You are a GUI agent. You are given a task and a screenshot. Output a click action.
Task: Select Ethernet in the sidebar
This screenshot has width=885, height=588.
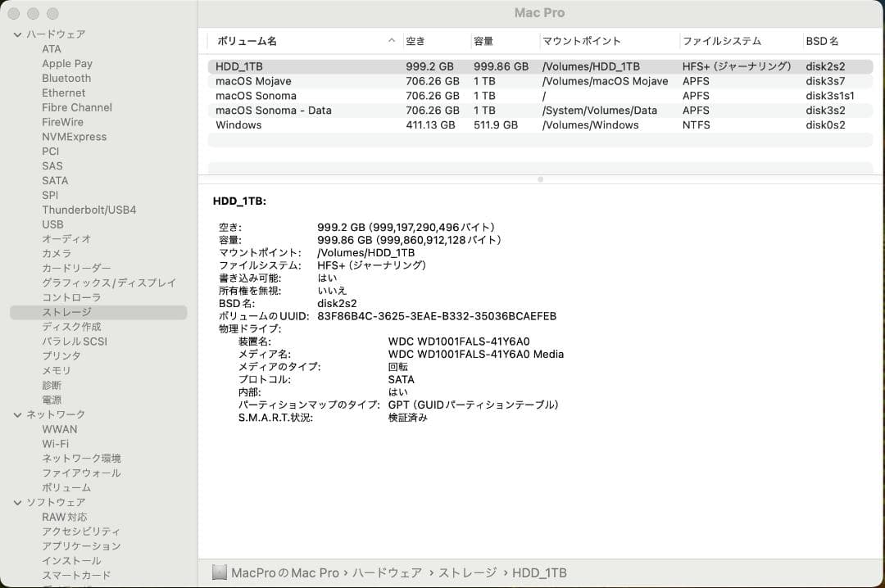64,93
